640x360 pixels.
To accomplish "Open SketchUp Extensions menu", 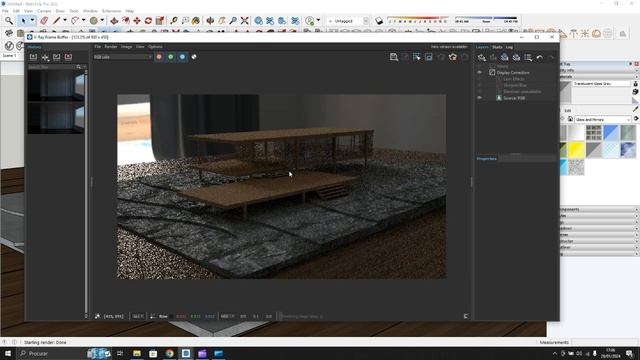I will pyautogui.click(x=111, y=11).
